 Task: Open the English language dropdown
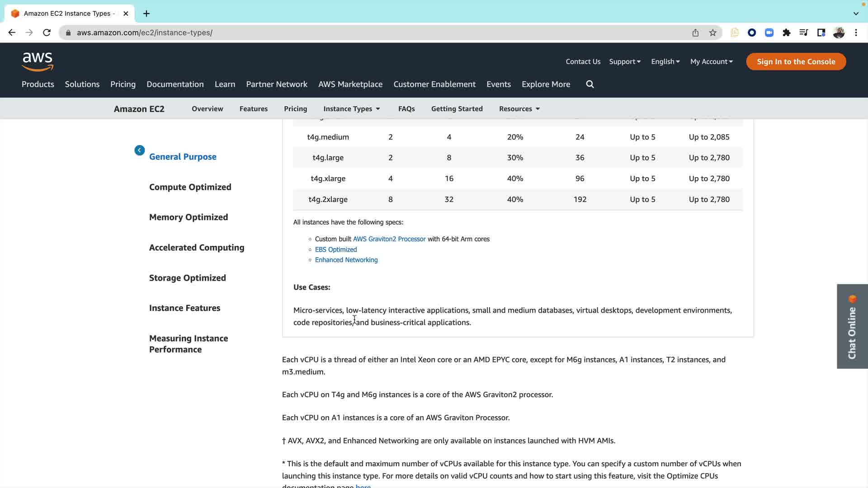665,61
